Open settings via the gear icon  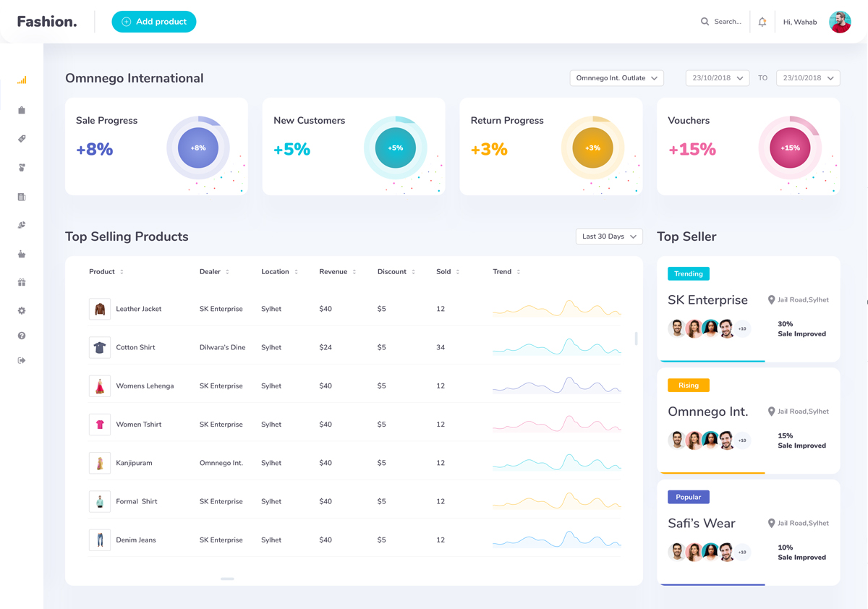click(21, 311)
